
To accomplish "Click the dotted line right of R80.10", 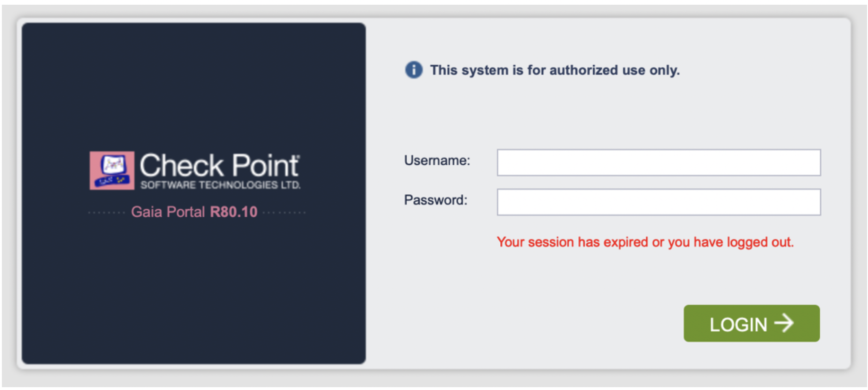I will [x=284, y=213].
